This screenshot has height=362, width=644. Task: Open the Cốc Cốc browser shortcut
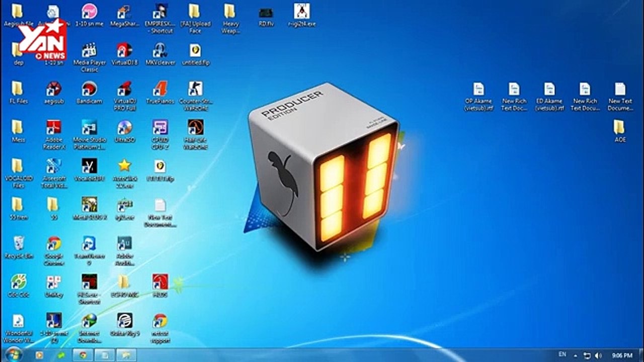(18, 286)
